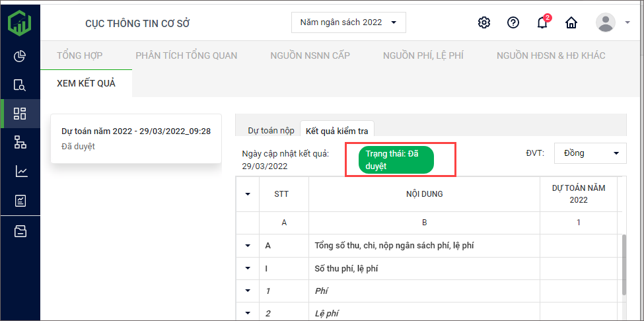Click the green chart app logo
The image size is (644, 321).
[x=20, y=23]
